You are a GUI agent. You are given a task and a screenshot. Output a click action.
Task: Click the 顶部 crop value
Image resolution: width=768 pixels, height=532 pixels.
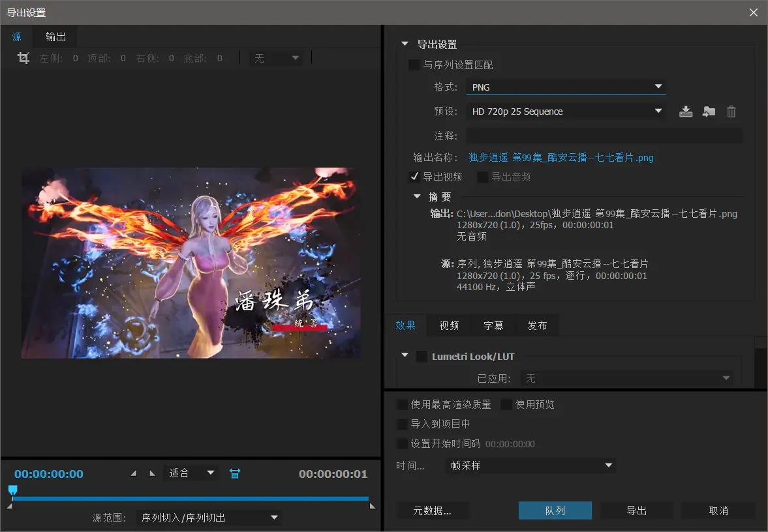click(123, 58)
